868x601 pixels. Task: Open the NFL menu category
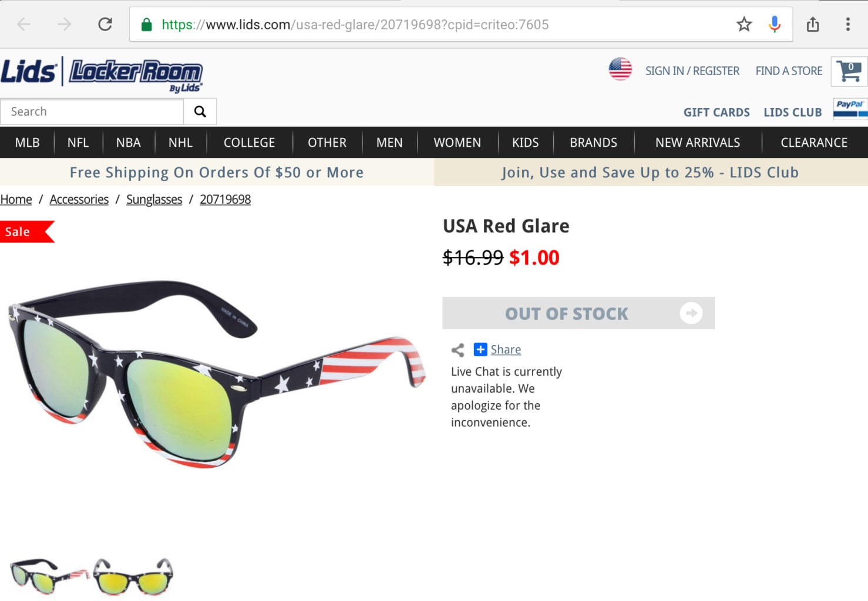78,143
